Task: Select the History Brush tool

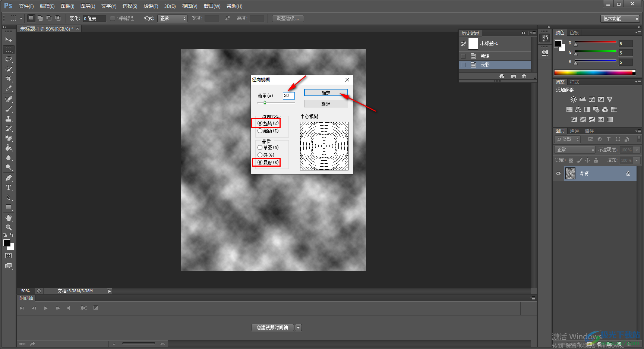Action: click(x=9, y=128)
